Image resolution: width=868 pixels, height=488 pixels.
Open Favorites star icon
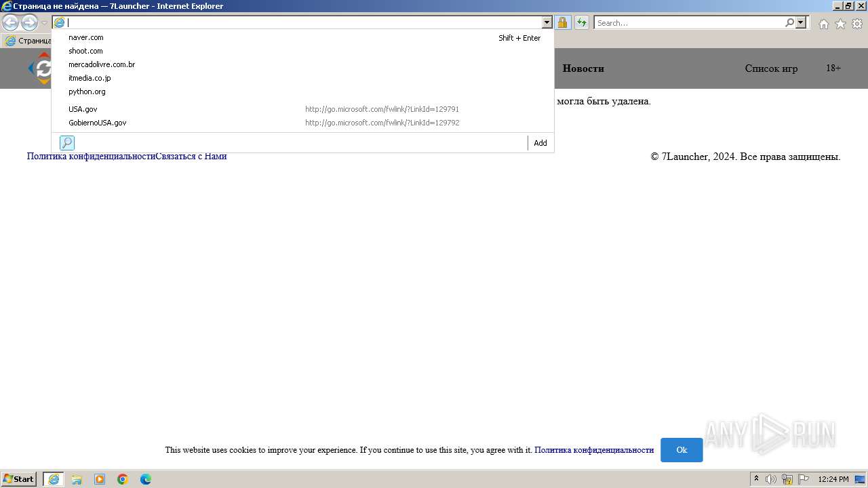[840, 24]
